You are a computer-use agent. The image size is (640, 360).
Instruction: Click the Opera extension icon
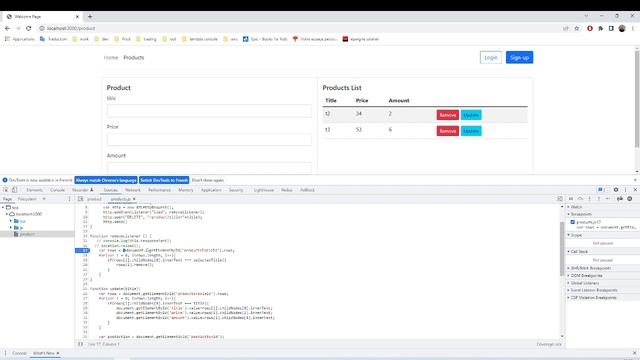coord(590,28)
